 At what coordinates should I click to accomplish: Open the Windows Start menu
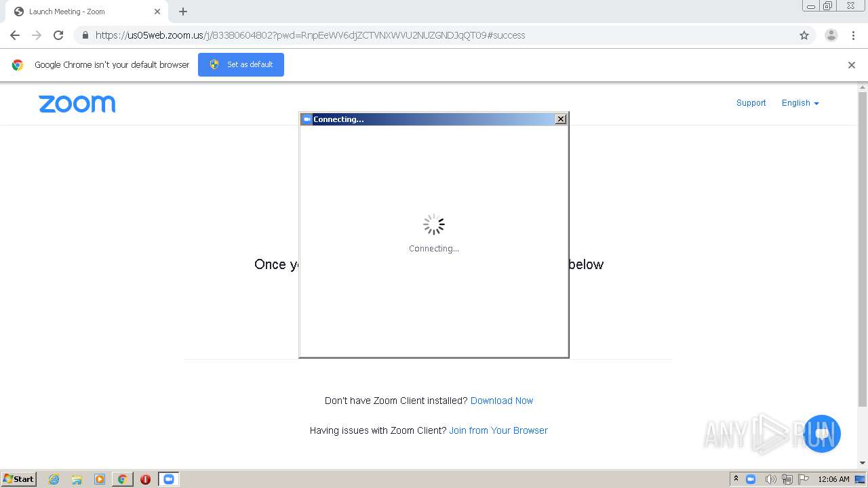tap(18, 479)
